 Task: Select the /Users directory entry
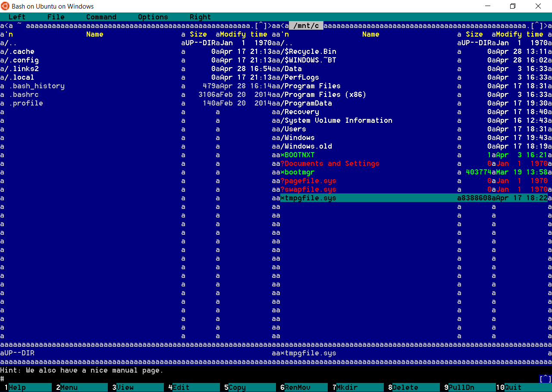295,129
